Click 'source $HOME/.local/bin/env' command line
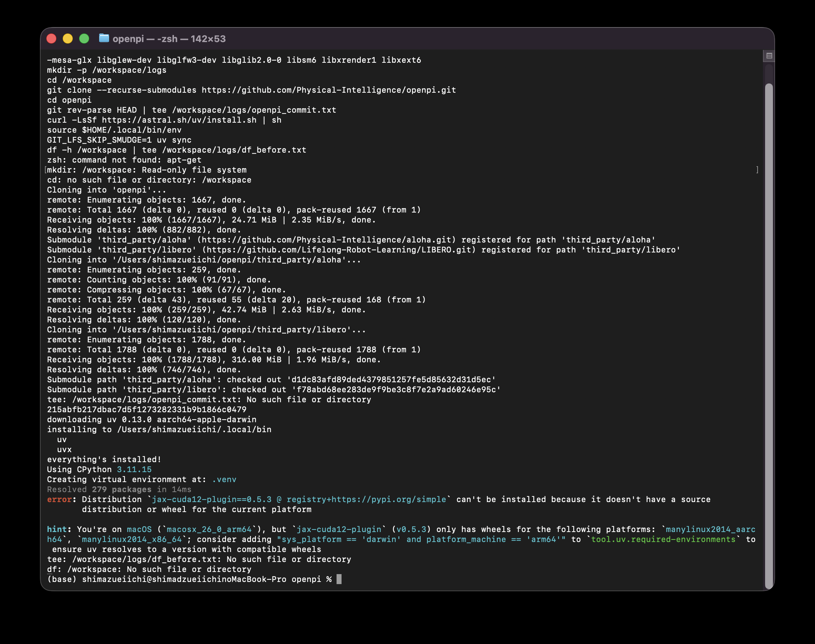 point(114,130)
